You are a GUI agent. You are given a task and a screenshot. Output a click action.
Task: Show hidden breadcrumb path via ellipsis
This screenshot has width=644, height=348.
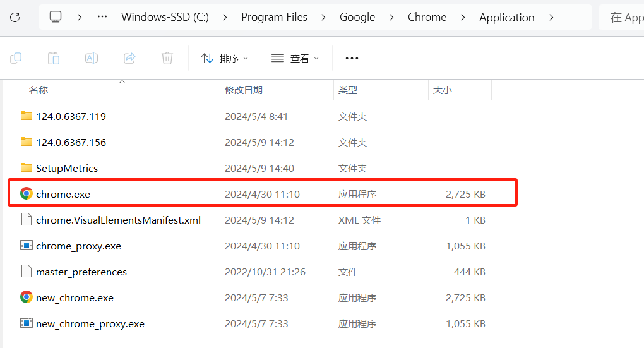pyautogui.click(x=102, y=17)
